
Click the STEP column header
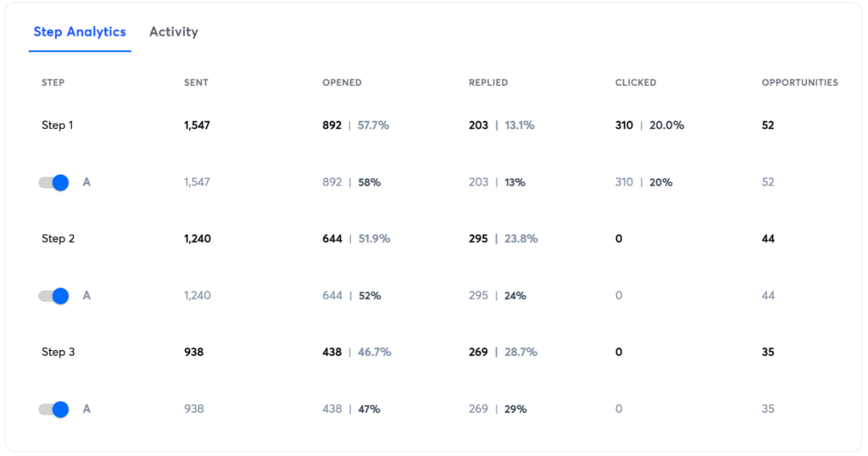pyautogui.click(x=53, y=83)
